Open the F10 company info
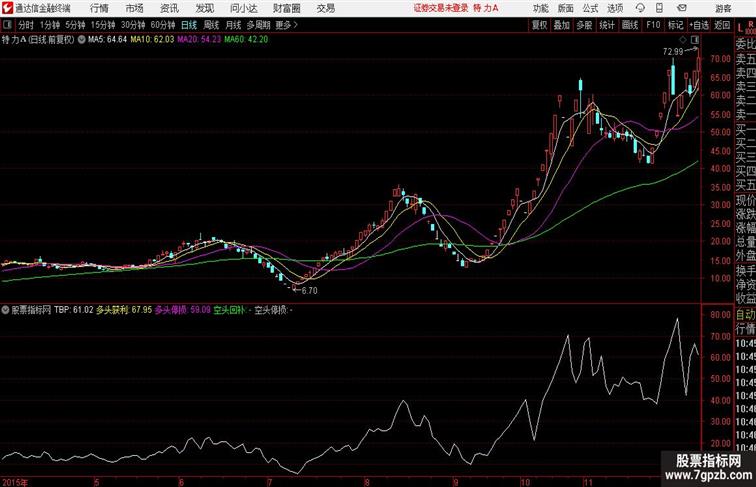 (x=653, y=25)
